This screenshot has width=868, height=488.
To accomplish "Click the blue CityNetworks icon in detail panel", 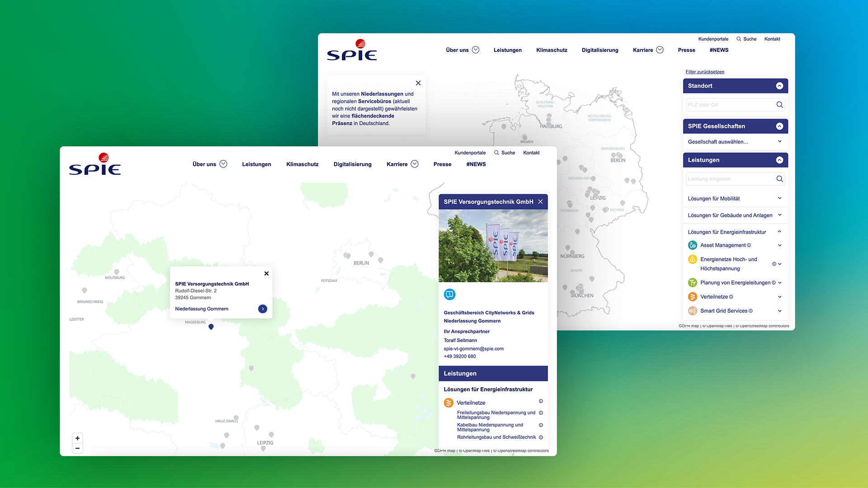I will coord(449,295).
